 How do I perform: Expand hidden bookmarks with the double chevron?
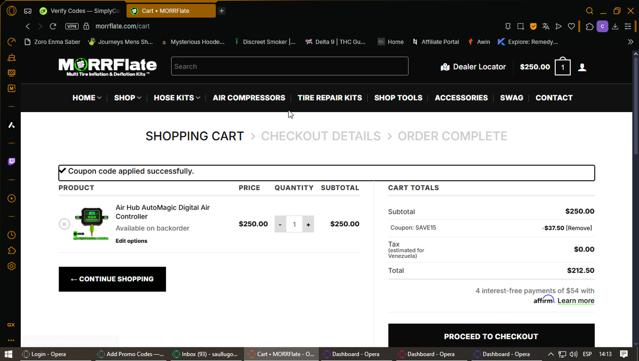[630, 42]
